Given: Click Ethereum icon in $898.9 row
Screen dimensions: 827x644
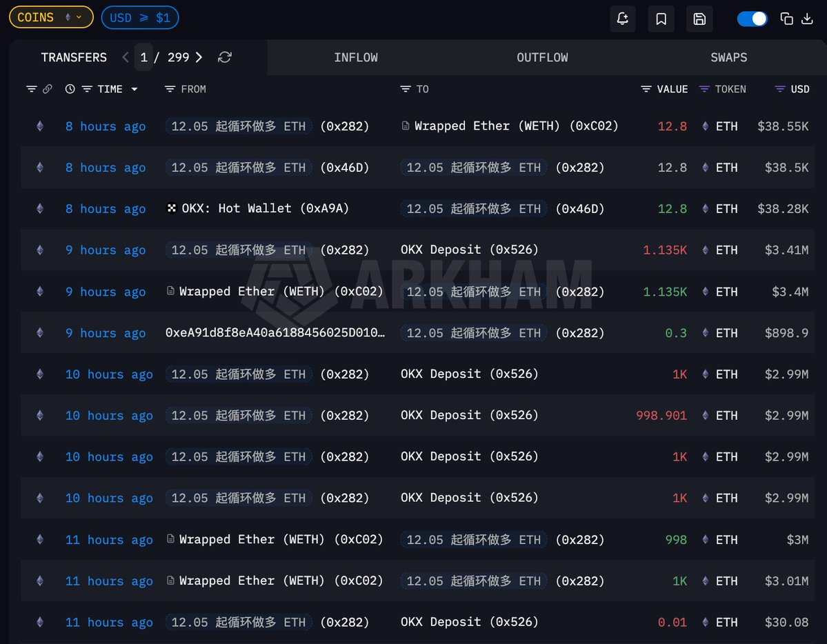Looking at the screenshot, I should click(40, 333).
